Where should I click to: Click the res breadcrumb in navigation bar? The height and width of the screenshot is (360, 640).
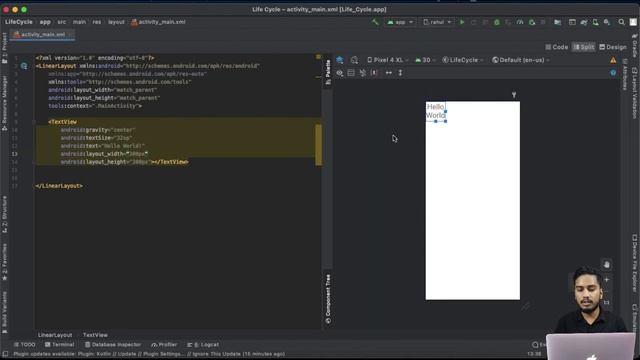click(x=97, y=22)
